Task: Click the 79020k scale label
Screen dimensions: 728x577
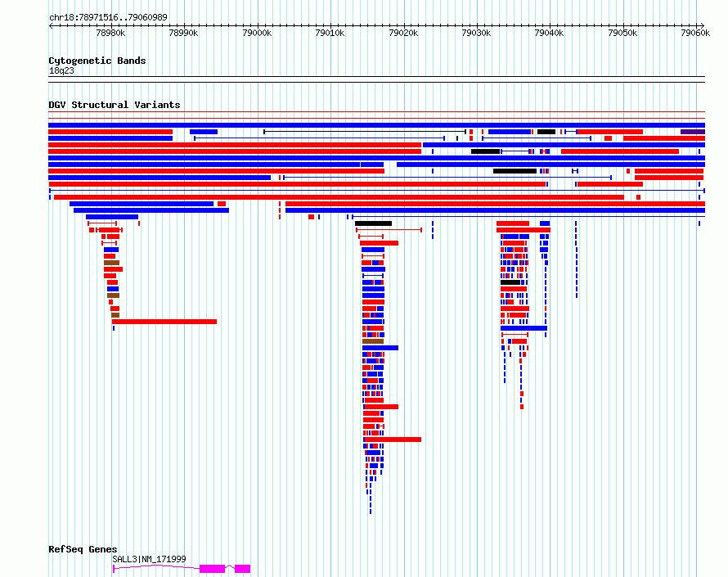Action: 403,33
